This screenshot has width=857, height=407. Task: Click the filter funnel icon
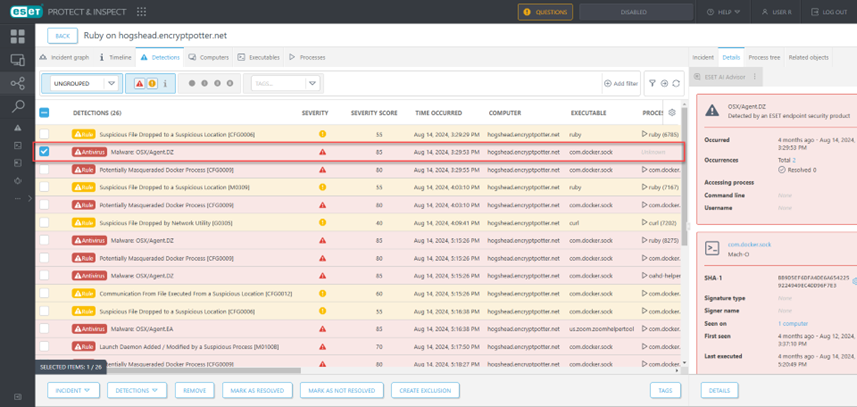tap(652, 84)
